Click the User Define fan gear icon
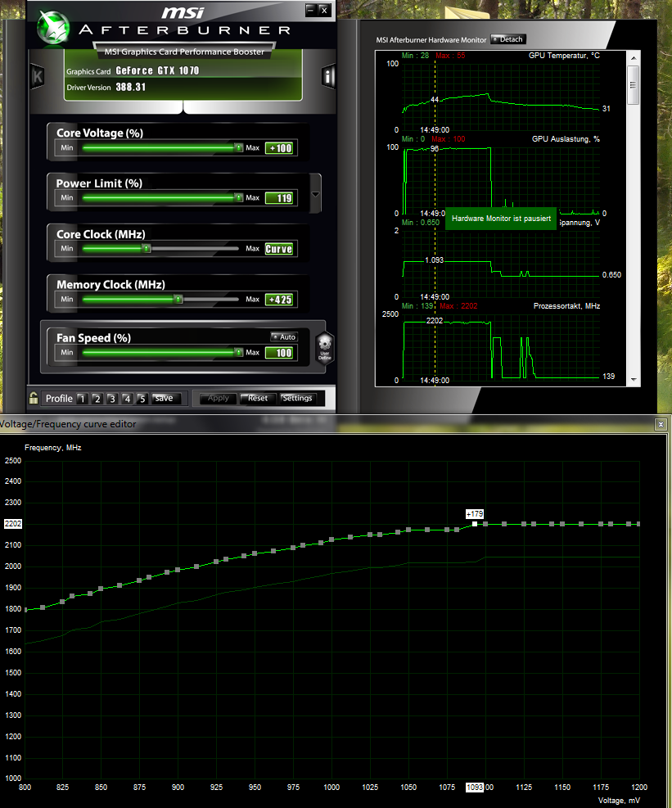672x808 pixels. coord(325,349)
